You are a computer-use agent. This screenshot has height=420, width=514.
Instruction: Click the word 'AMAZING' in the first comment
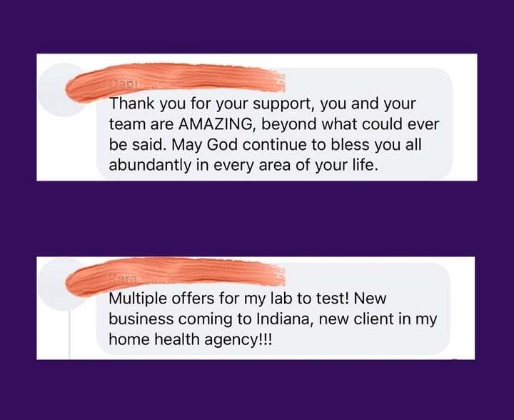(216, 124)
